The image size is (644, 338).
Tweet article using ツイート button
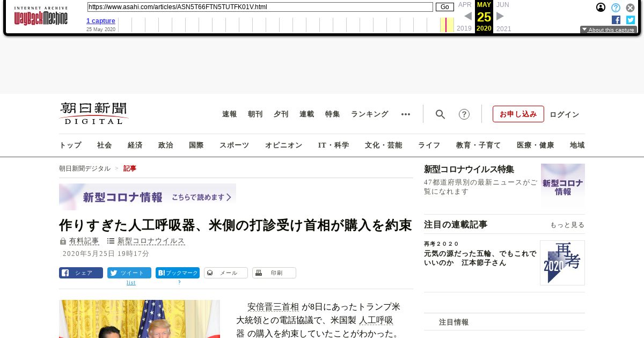(129, 273)
